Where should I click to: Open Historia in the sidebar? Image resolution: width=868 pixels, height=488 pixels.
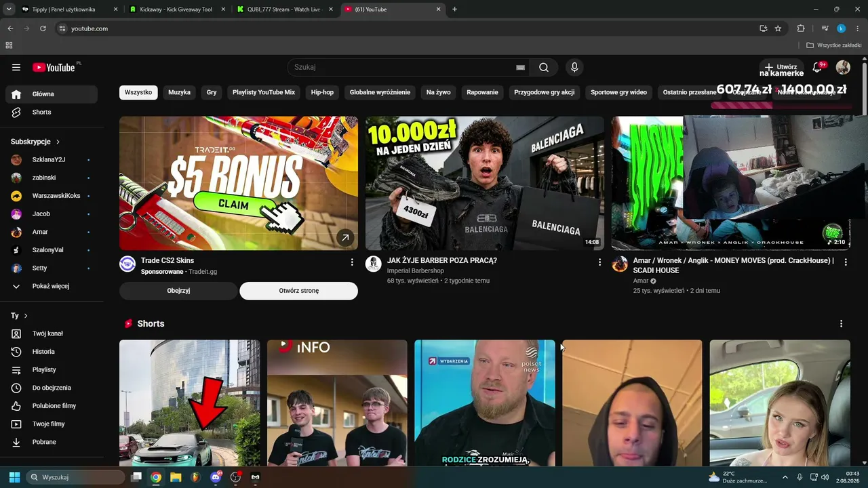click(52, 352)
